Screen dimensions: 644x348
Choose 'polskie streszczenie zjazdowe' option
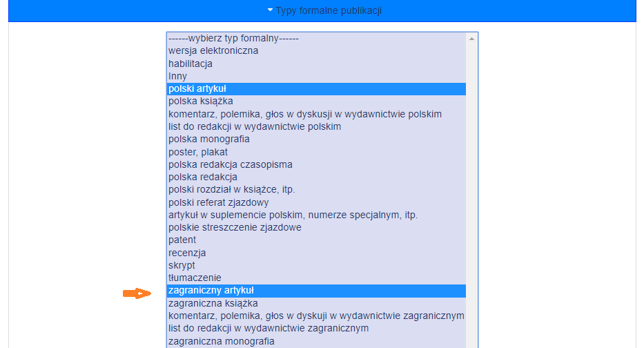point(235,227)
